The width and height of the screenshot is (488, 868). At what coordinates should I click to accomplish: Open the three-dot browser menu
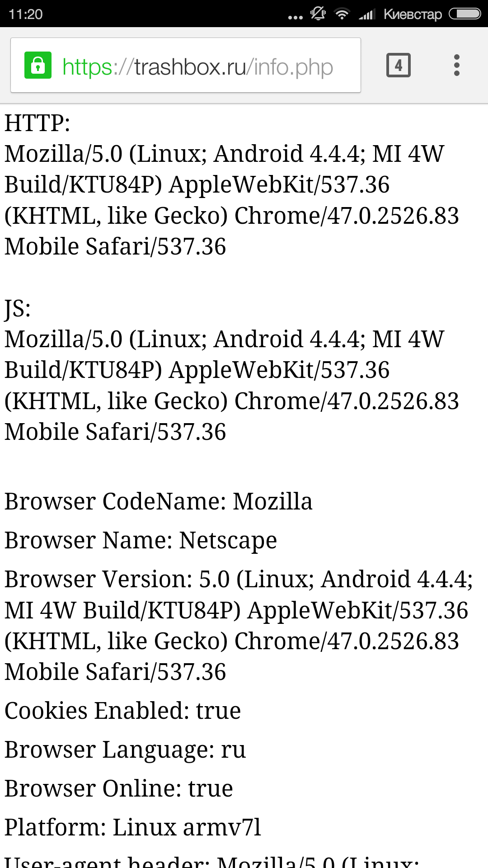[x=457, y=65]
